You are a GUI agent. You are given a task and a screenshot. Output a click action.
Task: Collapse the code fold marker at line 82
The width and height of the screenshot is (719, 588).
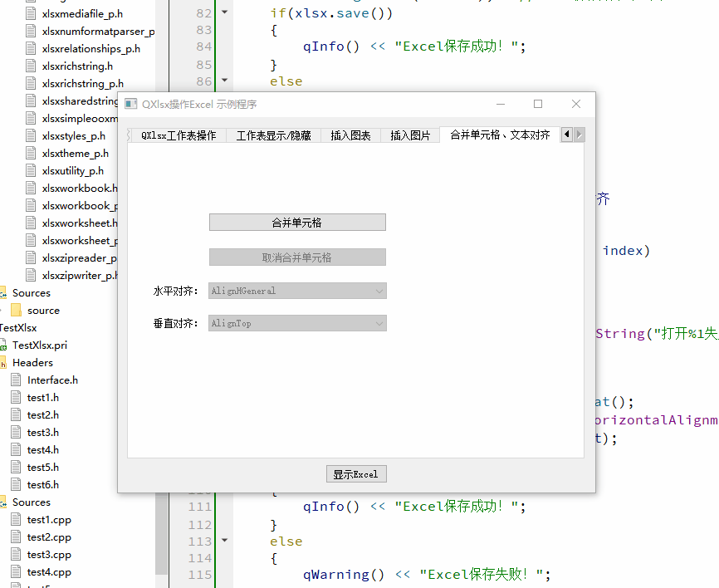point(223,12)
